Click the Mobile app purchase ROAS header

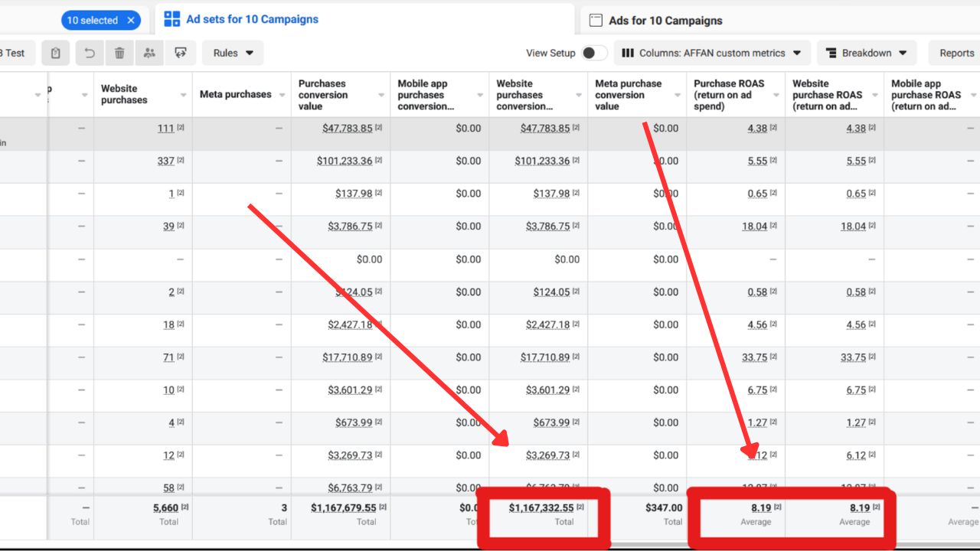(x=926, y=95)
